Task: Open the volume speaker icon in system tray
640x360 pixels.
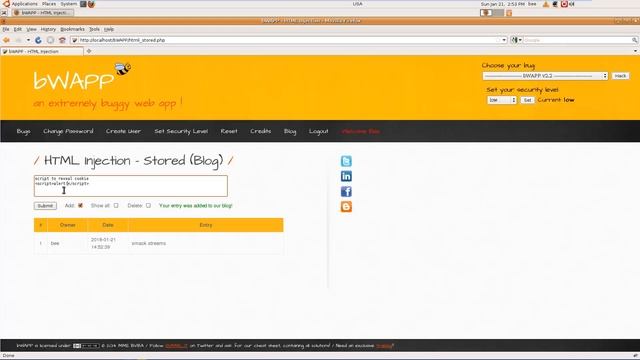Action: [572, 4]
